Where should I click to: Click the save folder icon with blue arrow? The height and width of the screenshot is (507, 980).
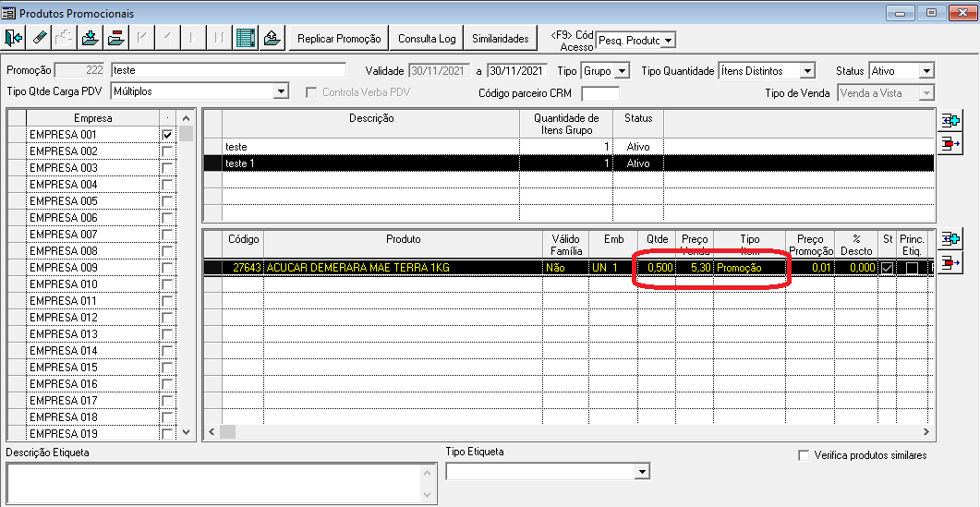click(91, 38)
